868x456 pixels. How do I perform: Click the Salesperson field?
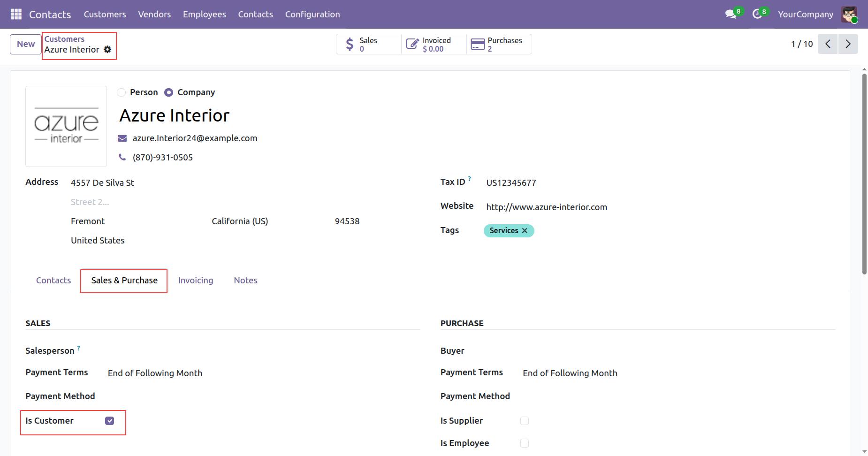tap(264, 351)
